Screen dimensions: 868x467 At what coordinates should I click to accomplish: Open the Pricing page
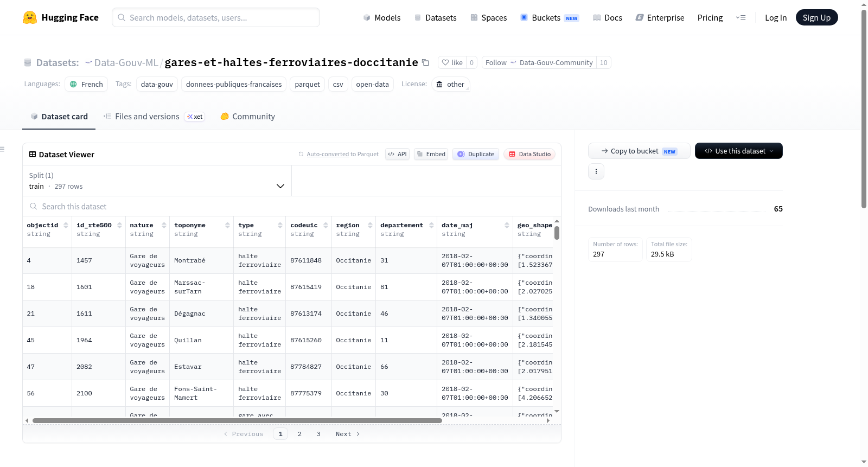[x=710, y=17]
